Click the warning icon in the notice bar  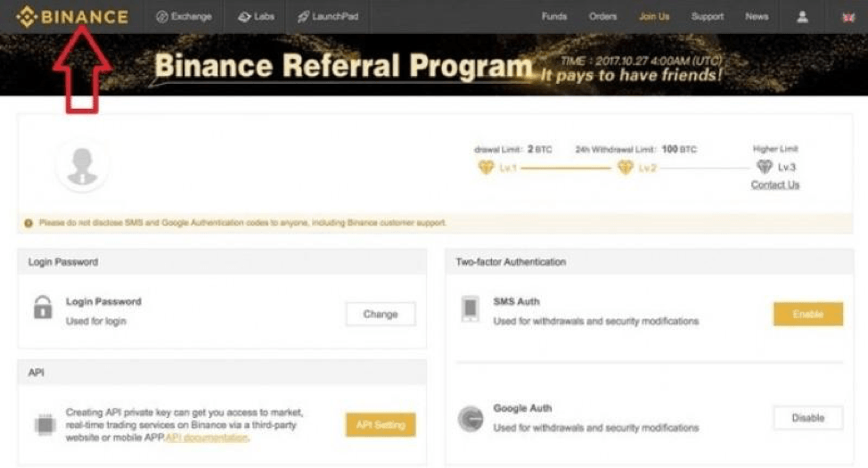coord(29,223)
